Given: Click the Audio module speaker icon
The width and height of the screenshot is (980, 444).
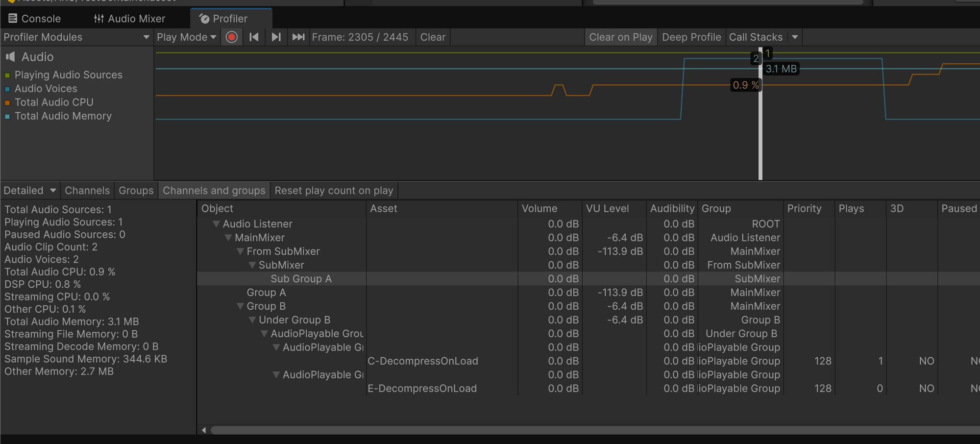Looking at the screenshot, I should (10, 57).
